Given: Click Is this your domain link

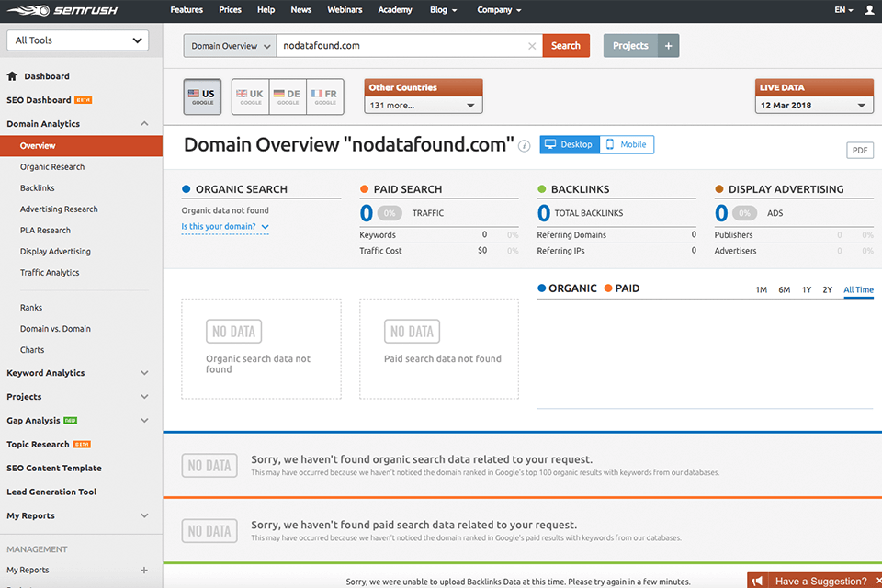Looking at the screenshot, I should [224, 226].
